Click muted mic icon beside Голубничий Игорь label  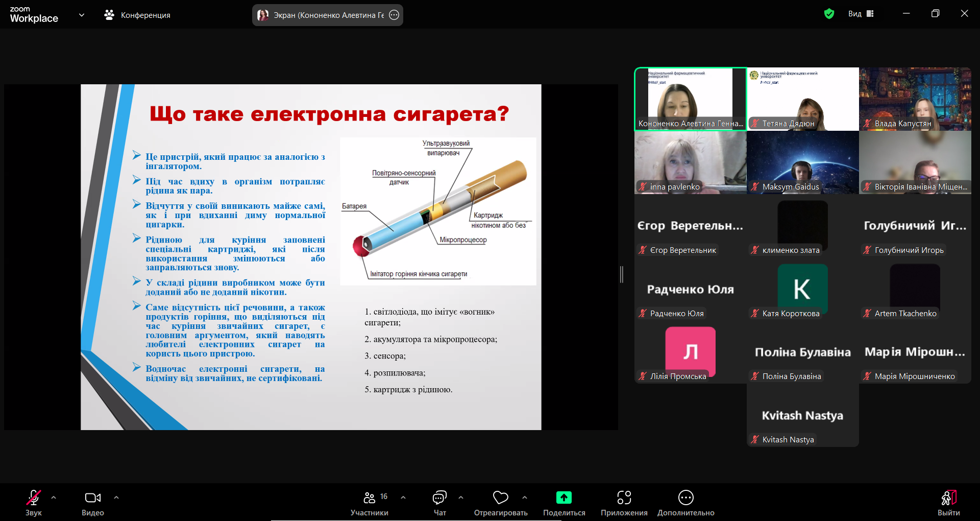[x=867, y=250]
